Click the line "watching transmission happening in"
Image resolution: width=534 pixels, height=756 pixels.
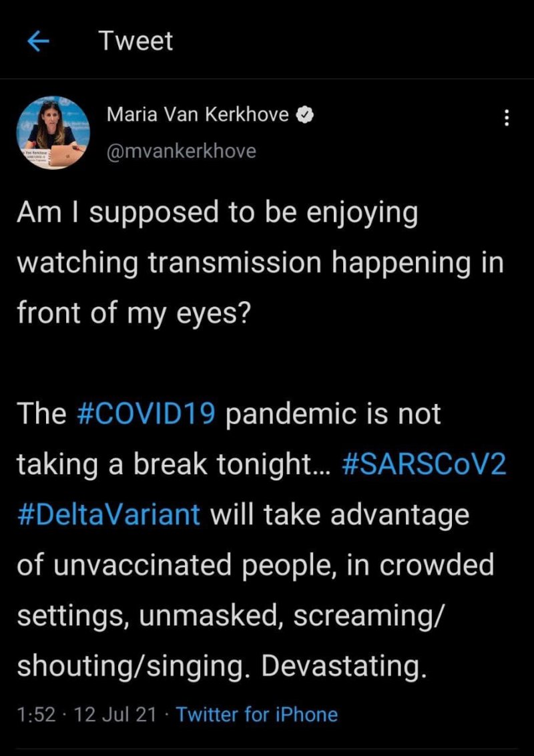click(x=260, y=263)
